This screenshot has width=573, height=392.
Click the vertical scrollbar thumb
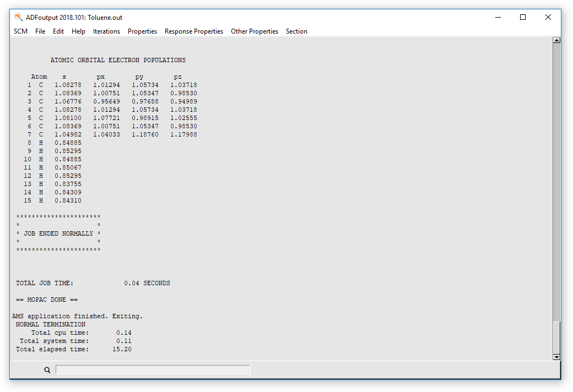click(x=556, y=337)
